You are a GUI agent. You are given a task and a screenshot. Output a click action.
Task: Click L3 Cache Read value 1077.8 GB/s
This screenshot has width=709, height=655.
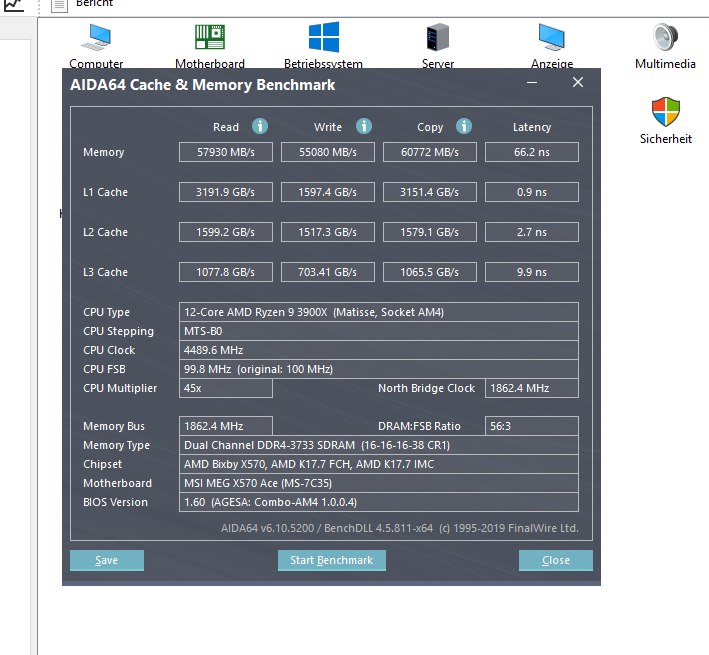tap(226, 272)
